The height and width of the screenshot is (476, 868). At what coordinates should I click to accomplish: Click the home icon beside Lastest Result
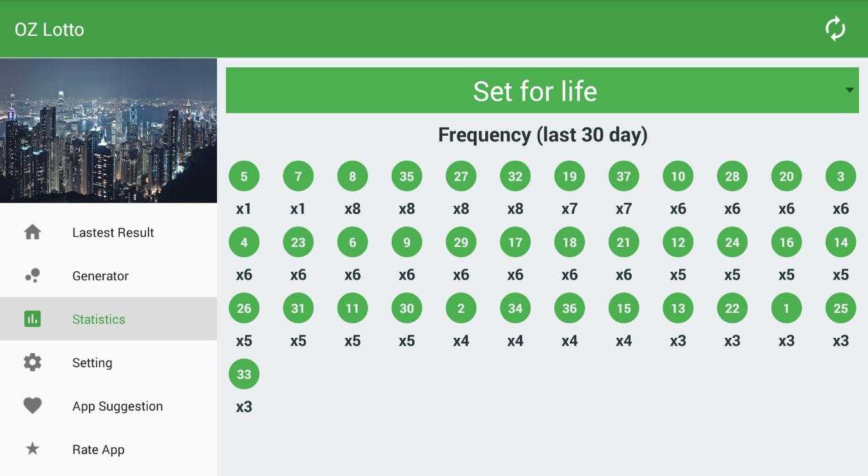click(33, 232)
